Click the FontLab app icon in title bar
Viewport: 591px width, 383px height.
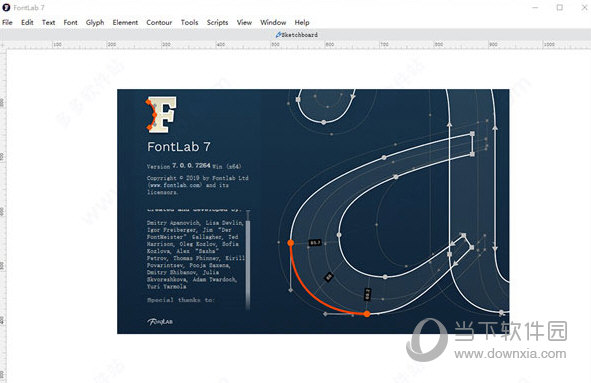point(6,7)
